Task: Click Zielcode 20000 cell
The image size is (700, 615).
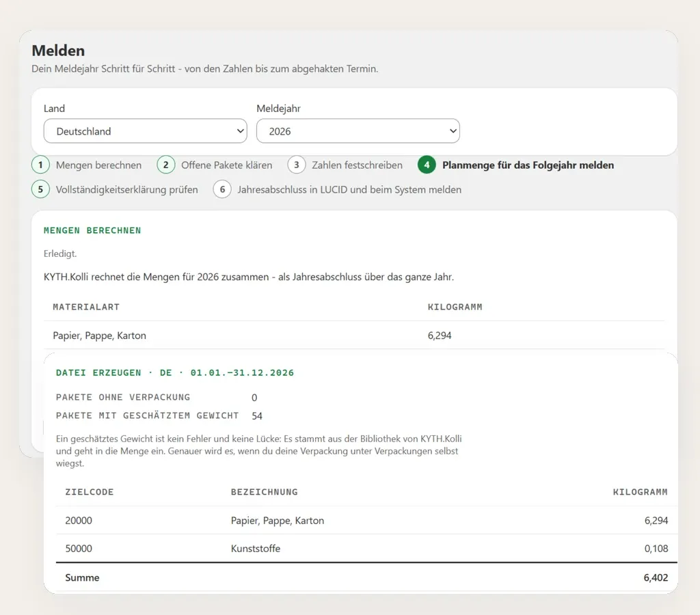Action: tap(79, 521)
